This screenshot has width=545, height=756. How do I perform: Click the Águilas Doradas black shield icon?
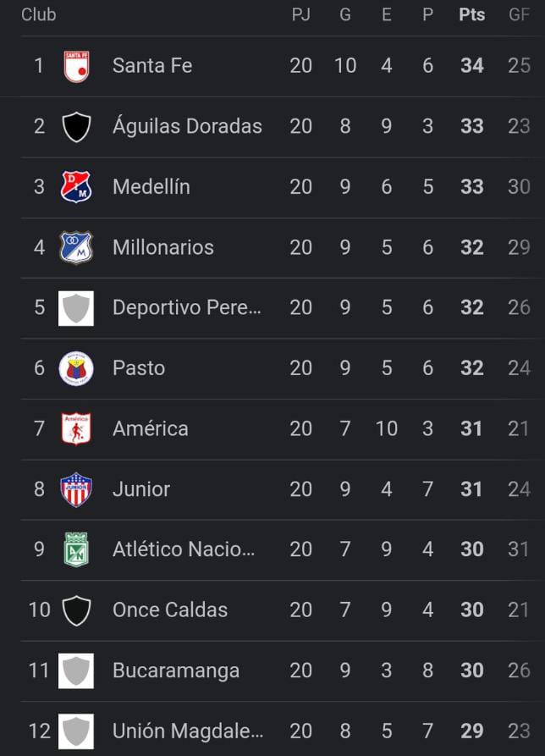coord(76,127)
